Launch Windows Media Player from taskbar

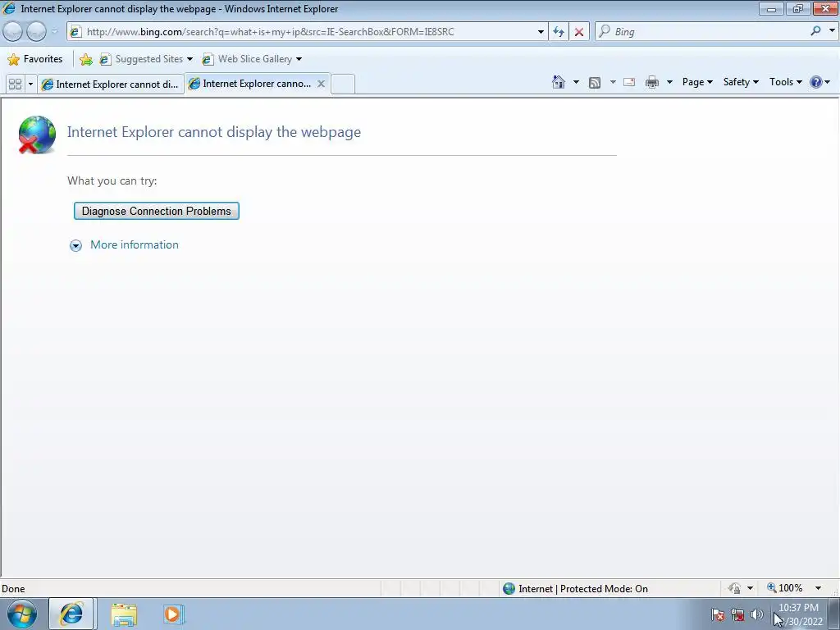pyautogui.click(x=173, y=614)
